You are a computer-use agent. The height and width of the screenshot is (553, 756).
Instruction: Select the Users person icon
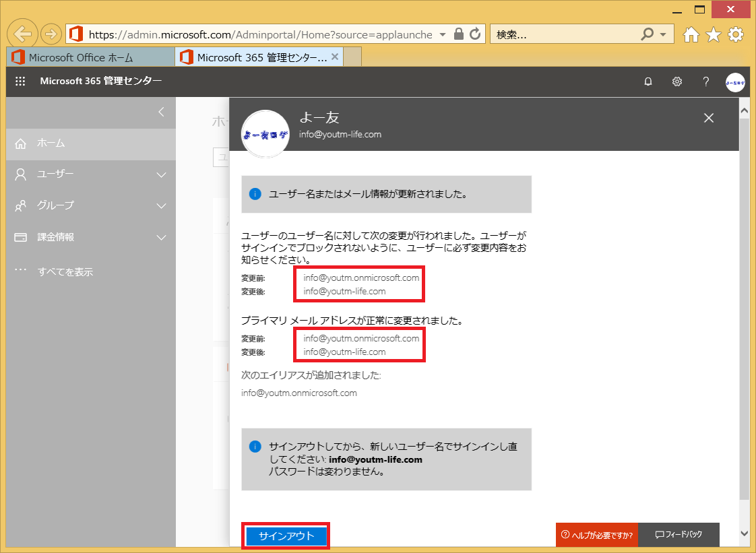click(20, 174)
